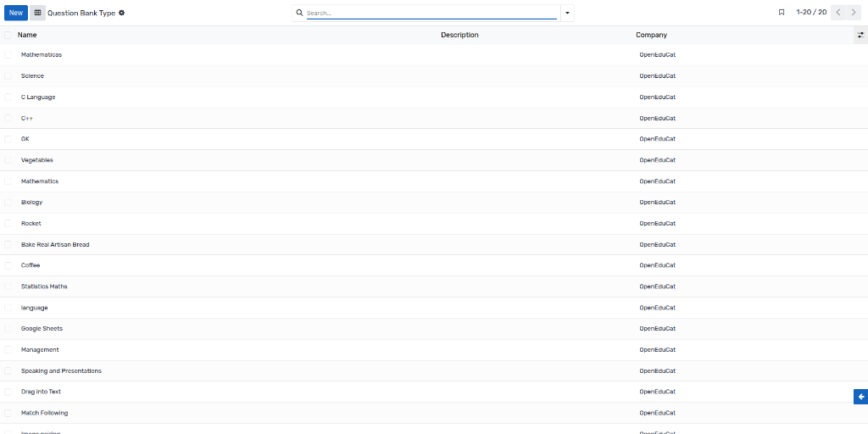This screenshot has height=434, width=868.
Task: Open the Drag into Text record
Action: 41,392
